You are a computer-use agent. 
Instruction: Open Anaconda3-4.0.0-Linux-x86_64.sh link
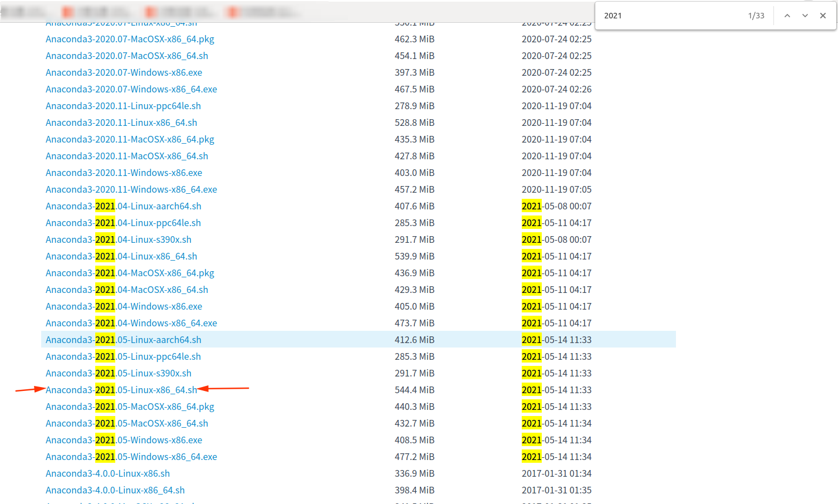[x=115, y=490]
